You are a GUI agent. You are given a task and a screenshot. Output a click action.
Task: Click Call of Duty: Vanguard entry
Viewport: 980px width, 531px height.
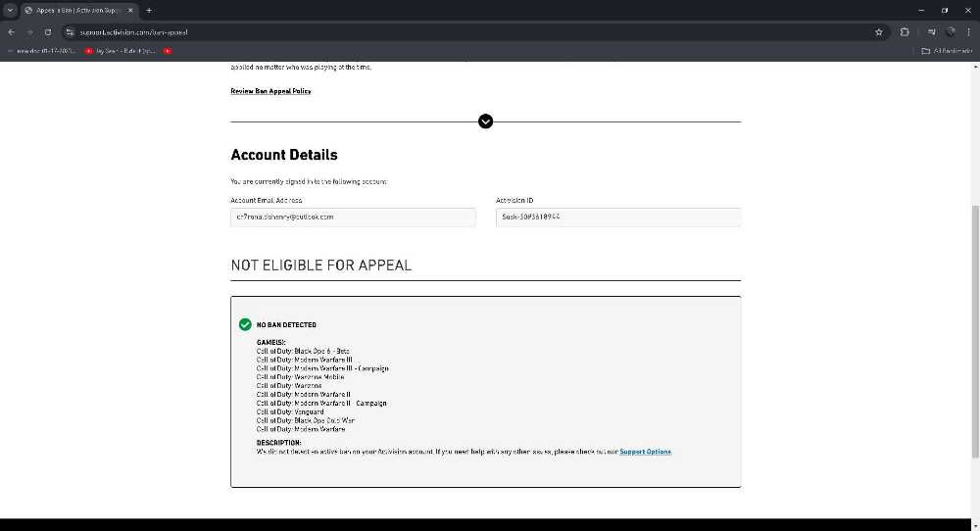pyautogui.click(x=290, y=412)
